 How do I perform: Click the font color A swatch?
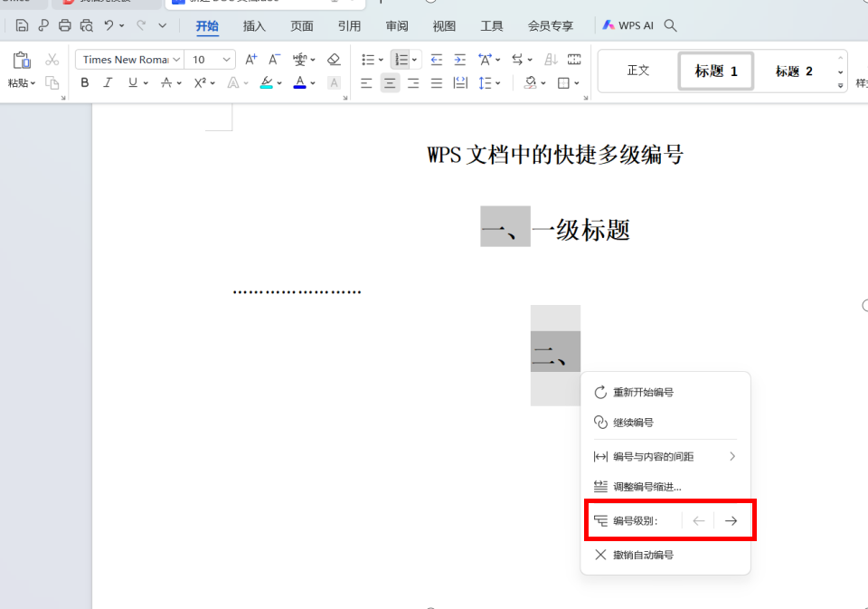pos(299,83)
